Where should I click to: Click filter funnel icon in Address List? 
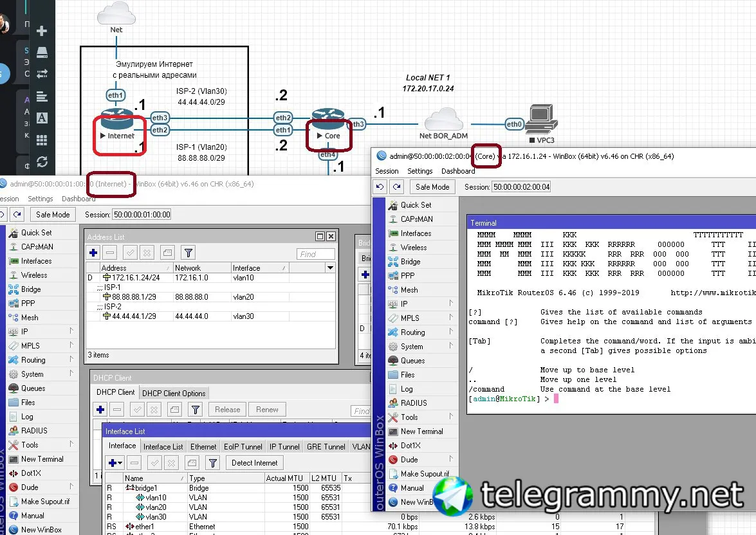pyautogui.click(x=189, y=253)
